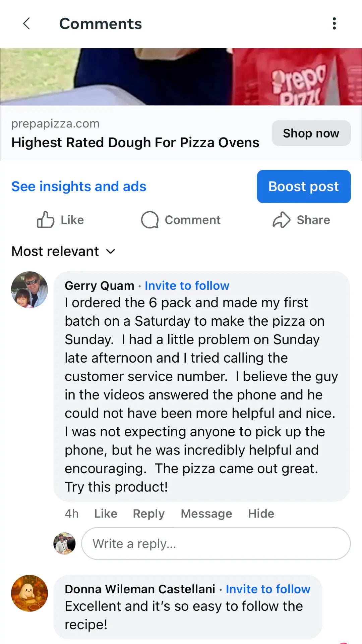362x644 pixels.
Task: Tap the thumbs-up Like icon on post
Action: pos(46,220)
